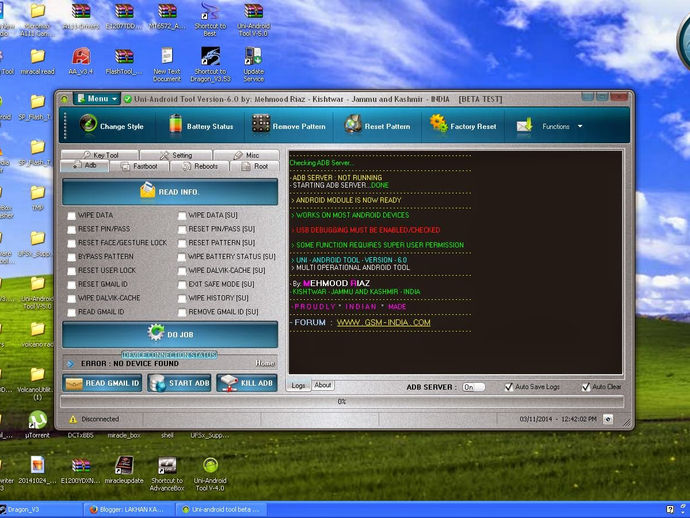The image size is (690, 518).
Task: Tick RESET PATTERN [SU] checkbox
Action: click(x=182, y=243)
